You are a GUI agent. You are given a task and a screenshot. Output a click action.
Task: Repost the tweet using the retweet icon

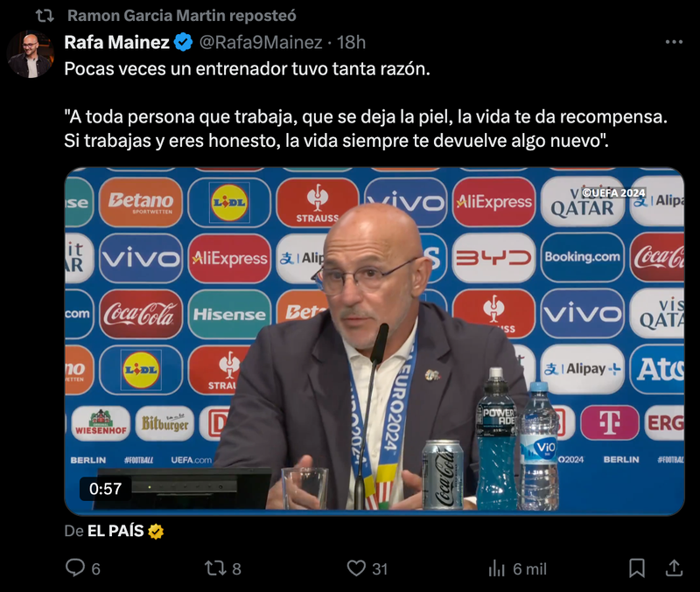click(215, 568)
